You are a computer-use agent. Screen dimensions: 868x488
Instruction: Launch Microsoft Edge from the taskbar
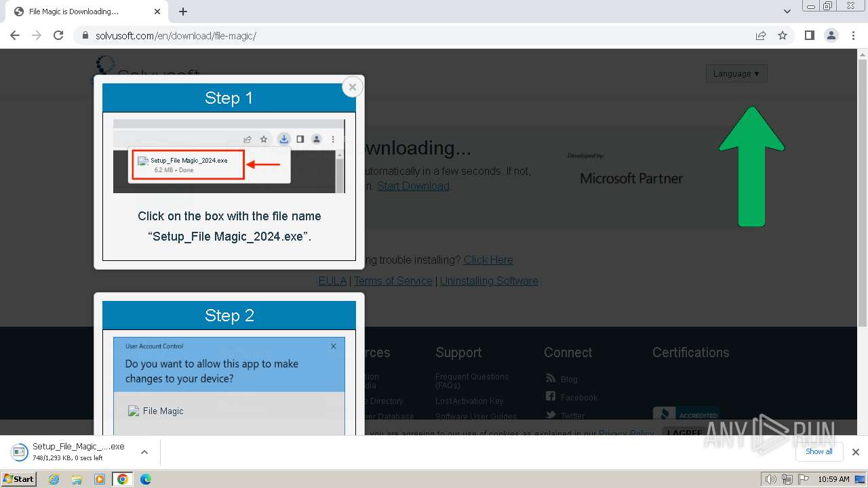(145, 479)
